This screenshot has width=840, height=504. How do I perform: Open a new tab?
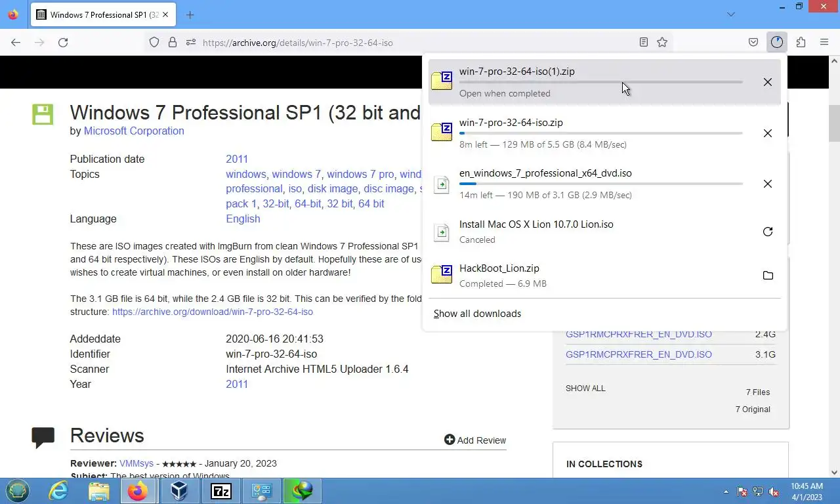coord(190,14)
